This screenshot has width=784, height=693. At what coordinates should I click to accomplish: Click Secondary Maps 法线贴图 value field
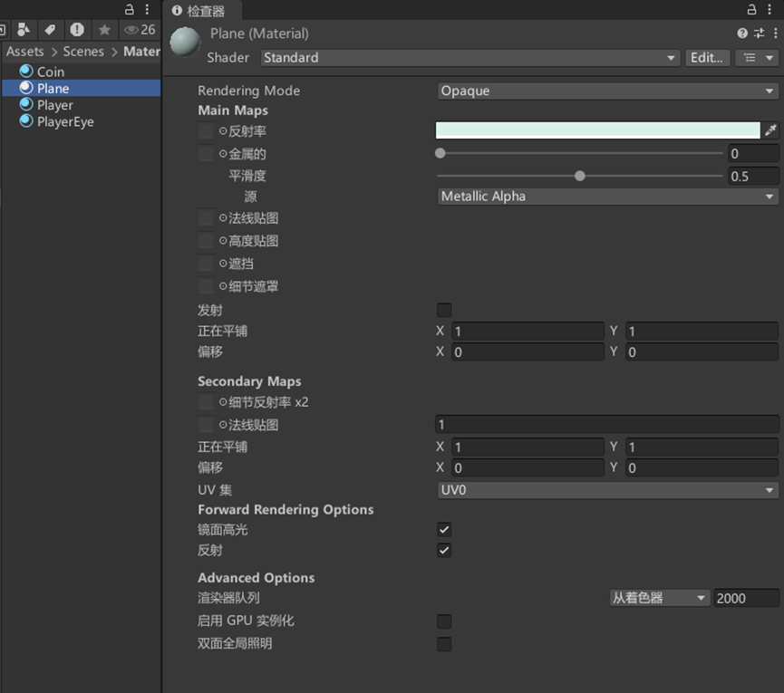(607, 425)
